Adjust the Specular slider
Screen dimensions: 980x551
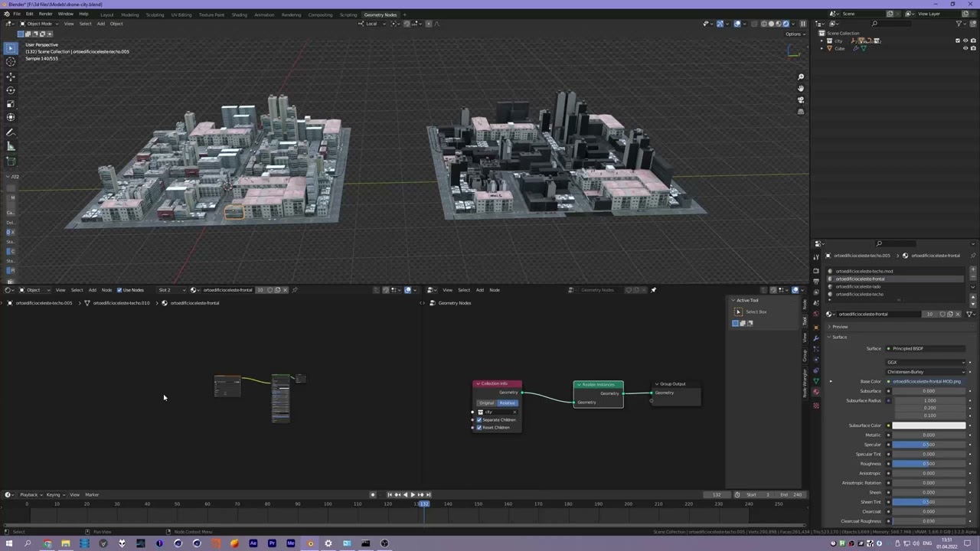[x=929, y=445]
